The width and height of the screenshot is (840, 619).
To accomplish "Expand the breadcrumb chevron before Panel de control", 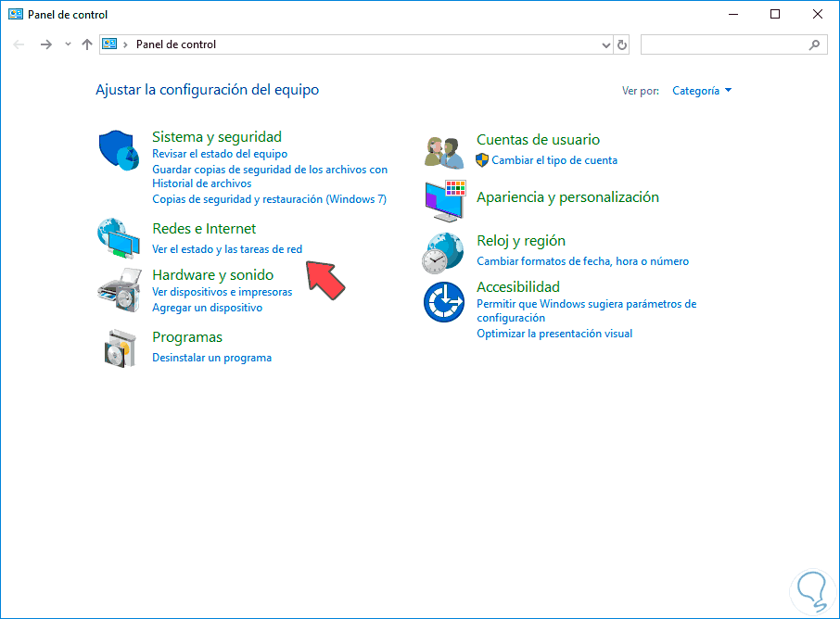I will pyautogui.click(x=125, y=44).
